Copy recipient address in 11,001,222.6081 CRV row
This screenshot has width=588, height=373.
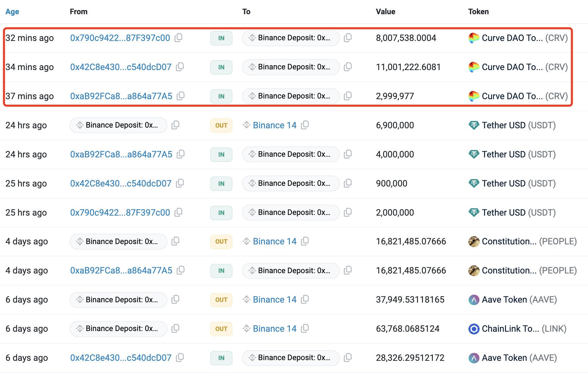coord(348,67)
